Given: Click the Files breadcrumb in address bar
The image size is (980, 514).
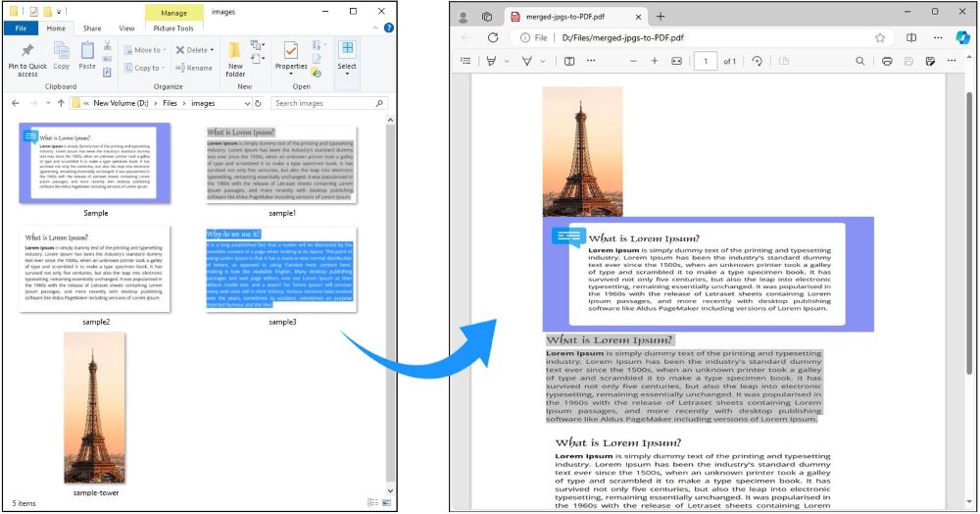Looking at the screenshot, I should click(170, 103).
